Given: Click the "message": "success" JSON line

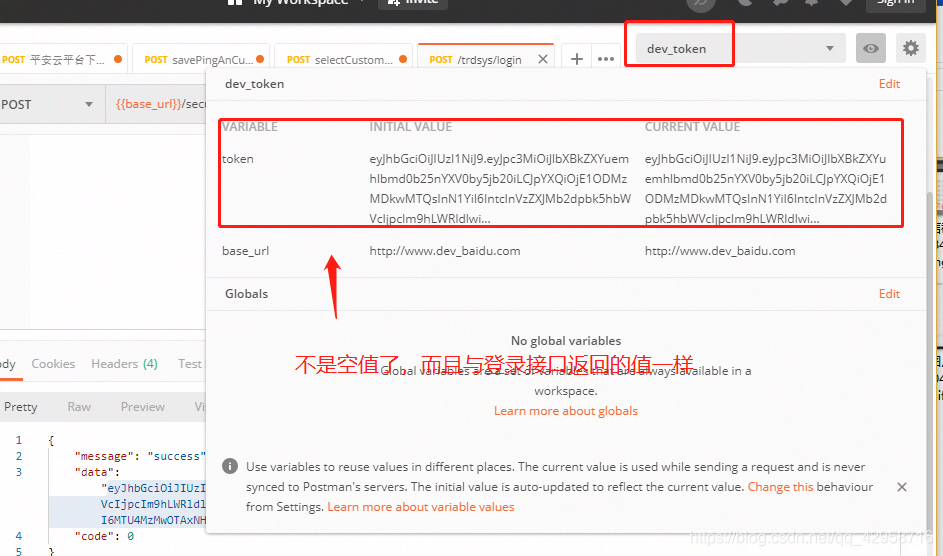Looking at the screenshot, I should point(140,456).
